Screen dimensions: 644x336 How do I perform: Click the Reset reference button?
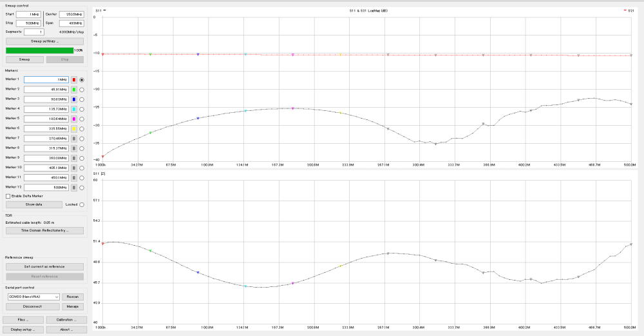pos(45,277)
